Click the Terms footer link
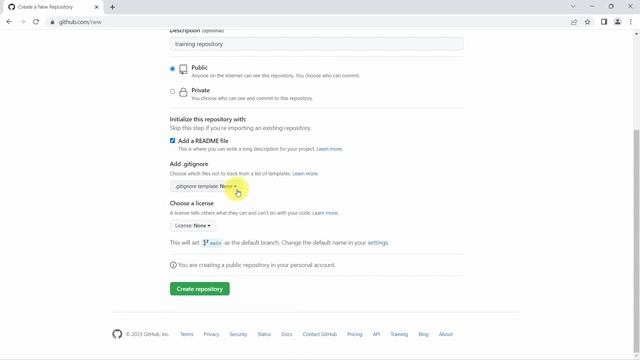This screenshot has height=360, width=640. click(187, 334)
